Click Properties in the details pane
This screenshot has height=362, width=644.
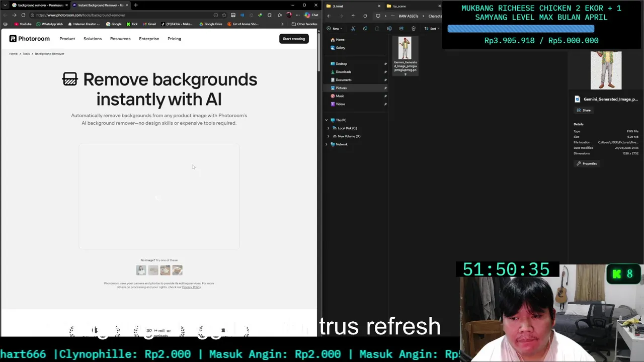pyautogui.click(x=587, y=163)
